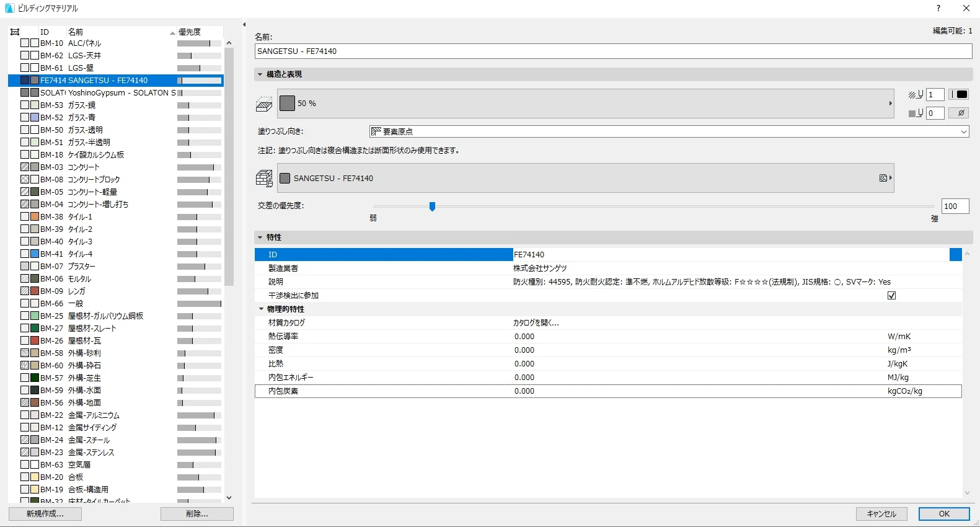This screenshot has height=527, width=980.
Task: Click the BM-41 タイル-4 blue color swatch
Action: (35, 254)
